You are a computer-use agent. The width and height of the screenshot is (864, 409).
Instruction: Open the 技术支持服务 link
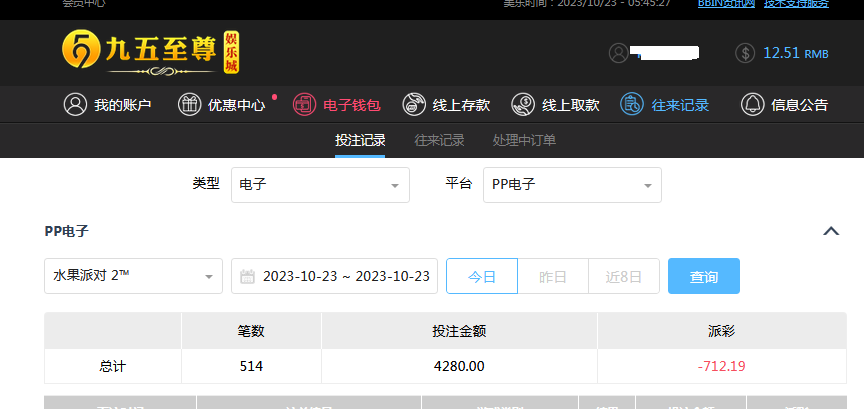point(796,3)
